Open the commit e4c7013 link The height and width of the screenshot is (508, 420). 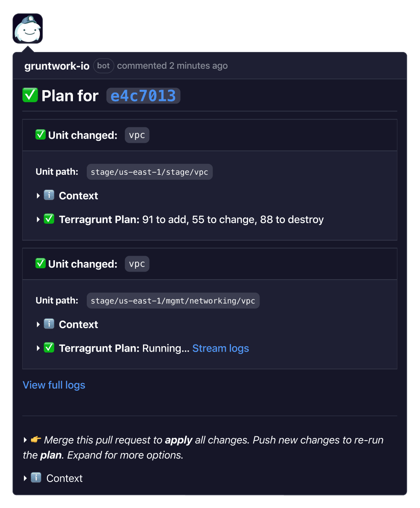tap(143, 96)
